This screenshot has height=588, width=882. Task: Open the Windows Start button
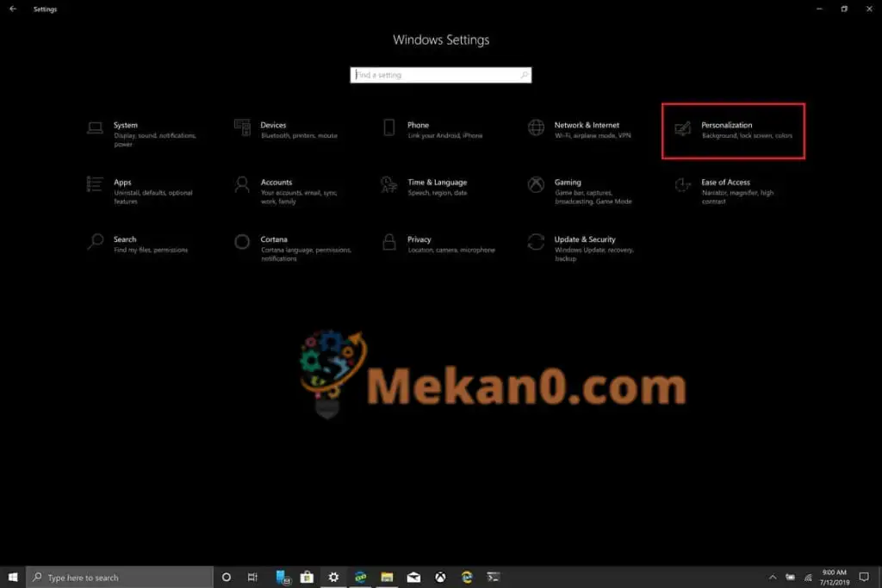click(x=13, y=578)
